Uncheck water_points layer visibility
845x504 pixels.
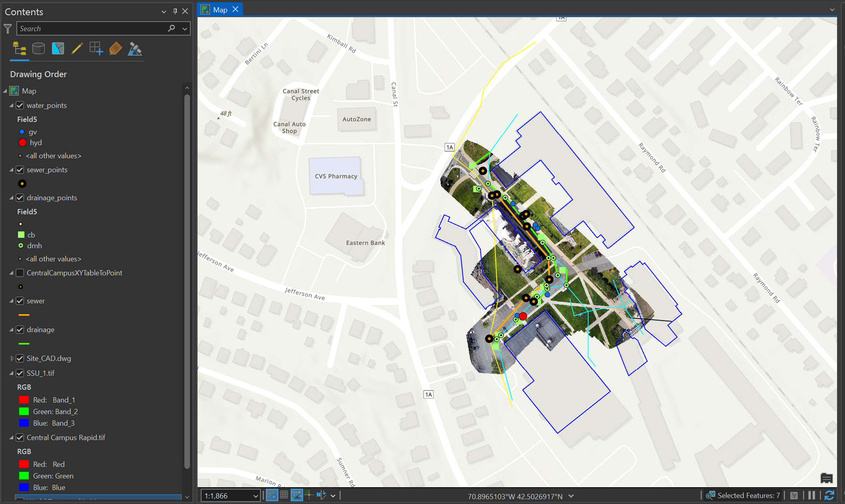[x=20, y=106]
